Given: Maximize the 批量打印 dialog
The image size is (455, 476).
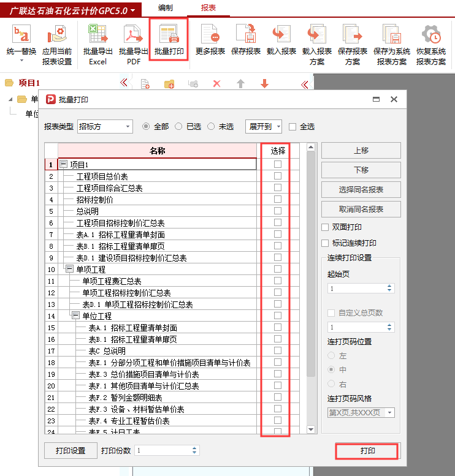Looking at the screenshot, I should (377, 99).
